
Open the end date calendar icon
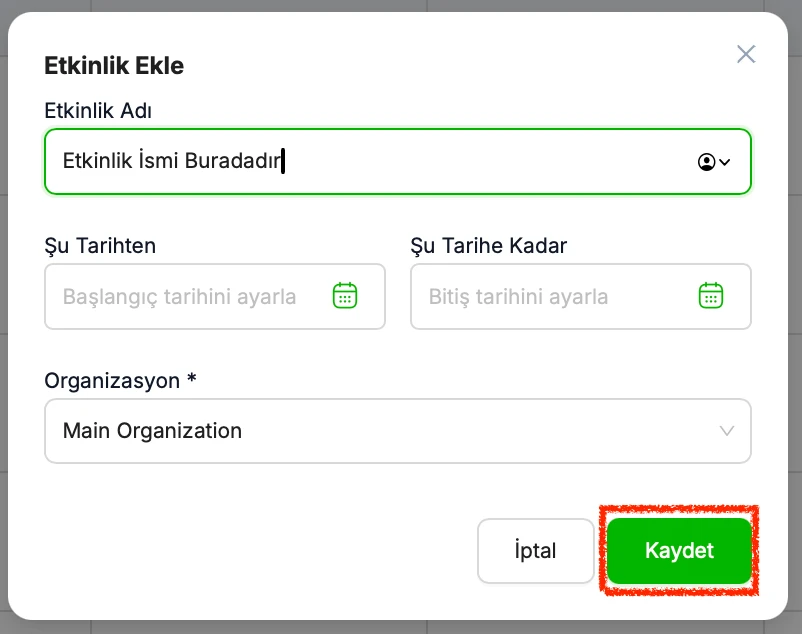click(x=711, y=296)
